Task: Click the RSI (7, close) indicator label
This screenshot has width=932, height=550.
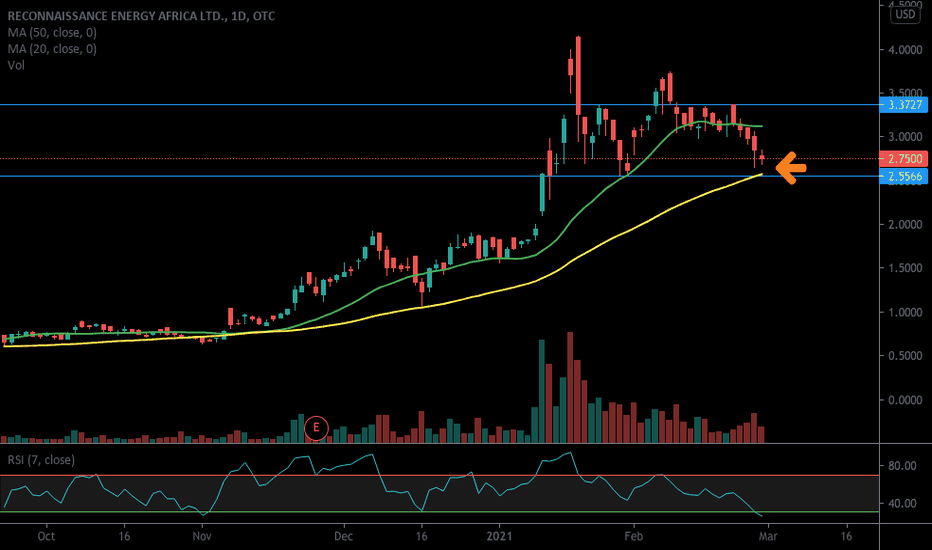Action: pos(41,460)
